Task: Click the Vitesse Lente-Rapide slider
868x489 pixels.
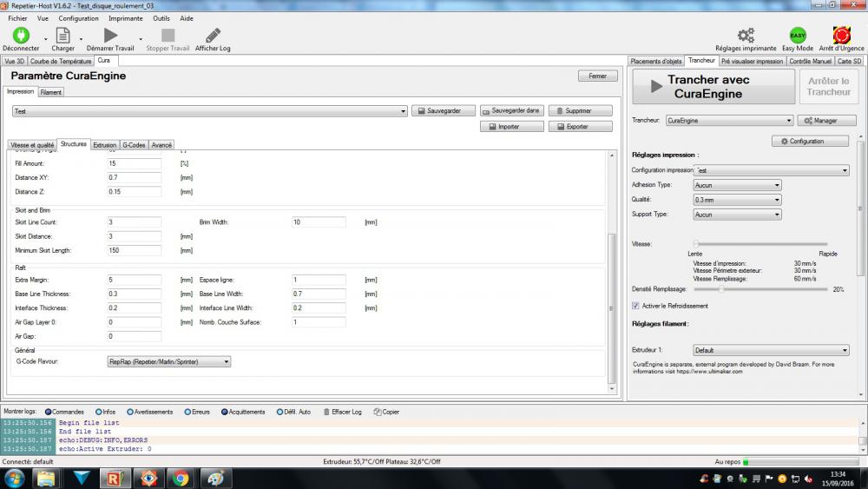Action: (760, 244)
